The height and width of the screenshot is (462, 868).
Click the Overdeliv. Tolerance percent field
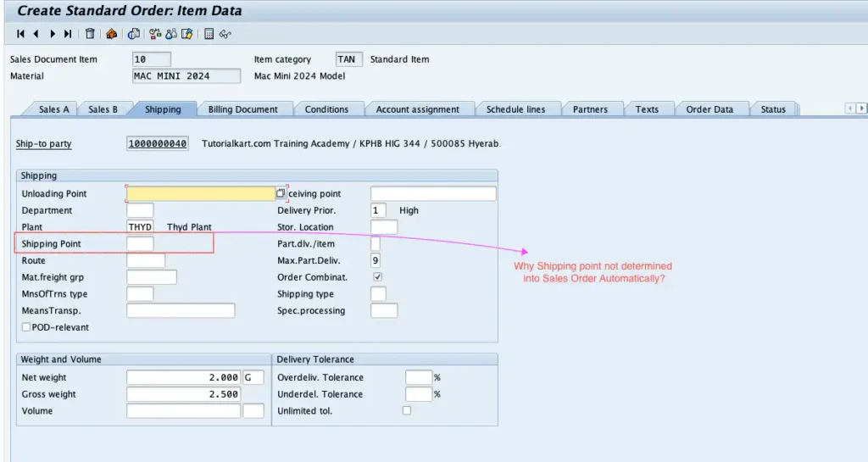pos(419,377)
